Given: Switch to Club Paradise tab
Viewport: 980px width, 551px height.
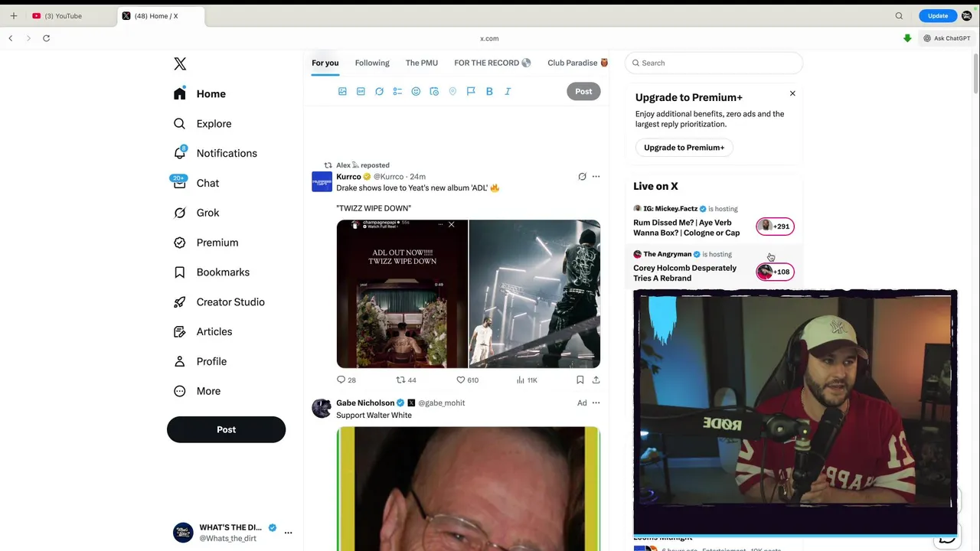Looking at the screenshot, I should [578, 63].
